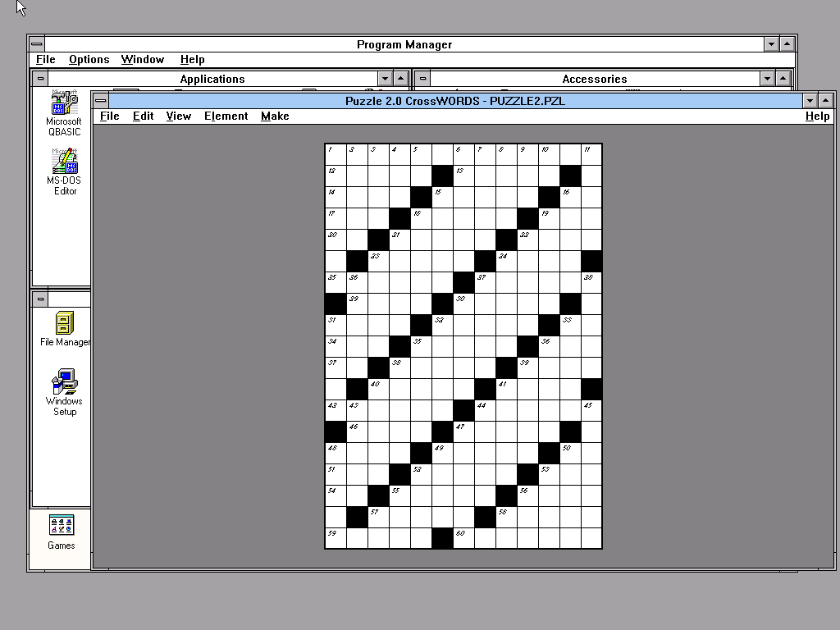Click Help in the Puzzle menu bar
Screen dimensions: 840x630
coord(817,116)
